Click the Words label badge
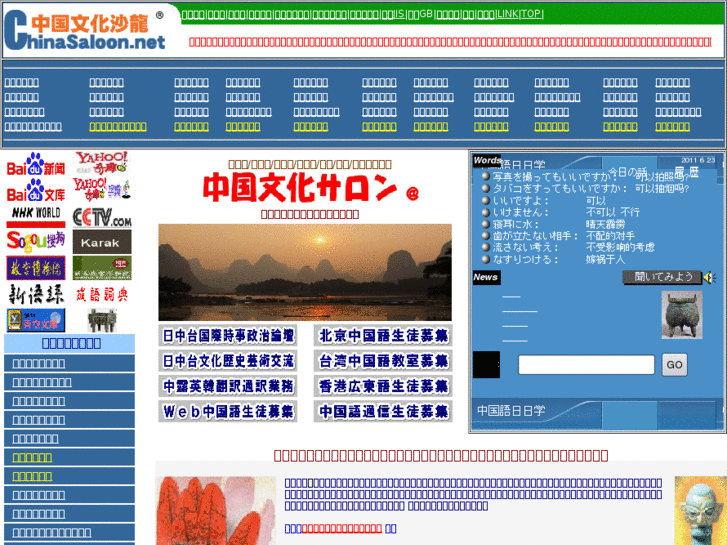This screenshot has width=727, height=545. [x=487, y=160]
